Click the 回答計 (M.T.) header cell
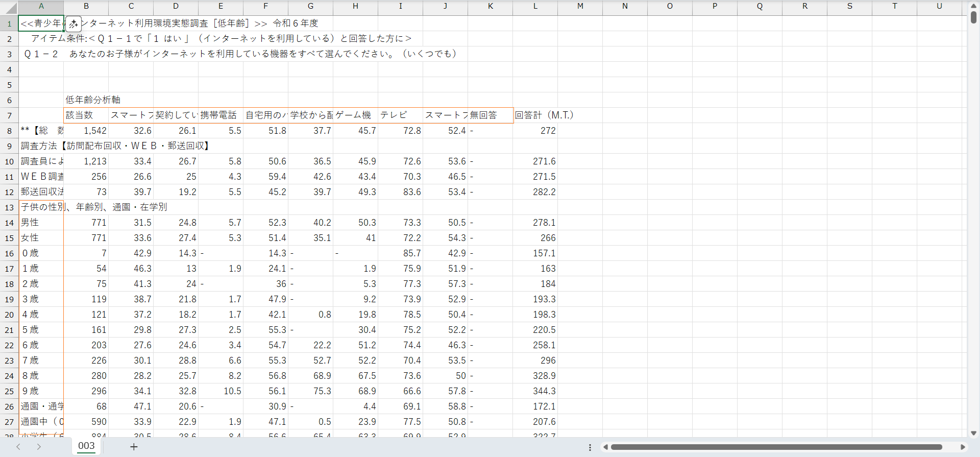This screenshot has height=457, width=980. tap(536, 115)
